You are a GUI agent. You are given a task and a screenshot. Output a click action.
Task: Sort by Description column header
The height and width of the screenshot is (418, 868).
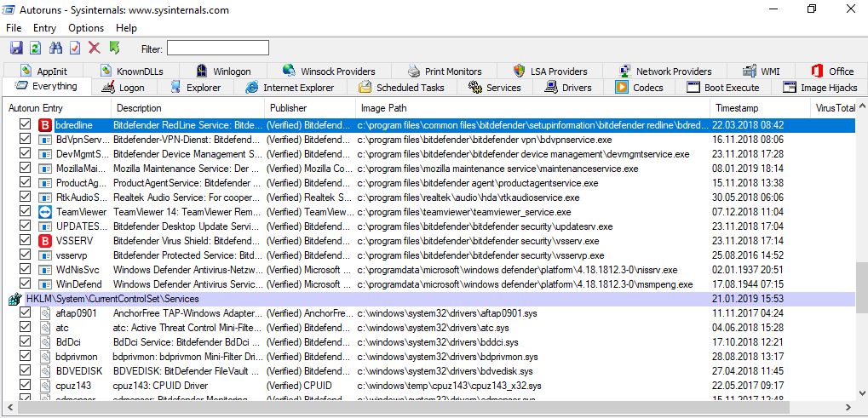[187, 108]
